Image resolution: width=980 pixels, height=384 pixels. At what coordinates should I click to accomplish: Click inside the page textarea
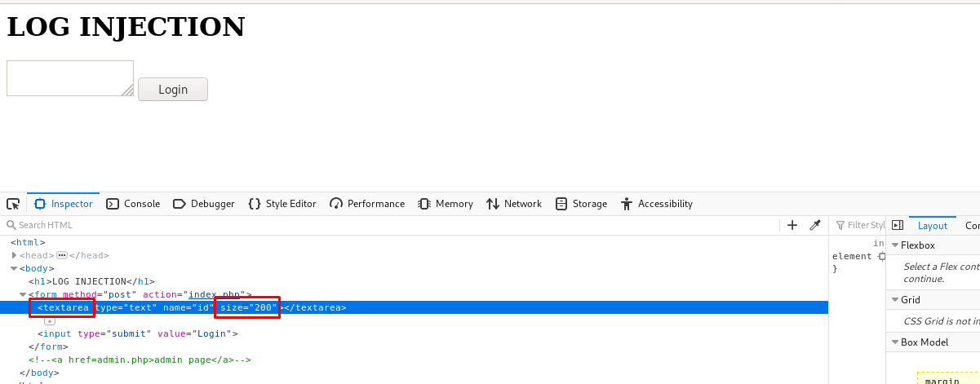[70, 78]
